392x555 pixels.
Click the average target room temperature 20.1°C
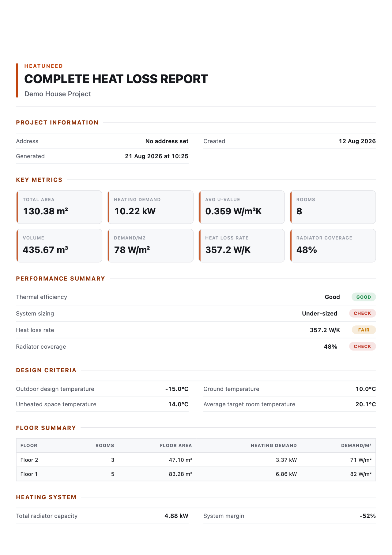(x=366, y=404)
